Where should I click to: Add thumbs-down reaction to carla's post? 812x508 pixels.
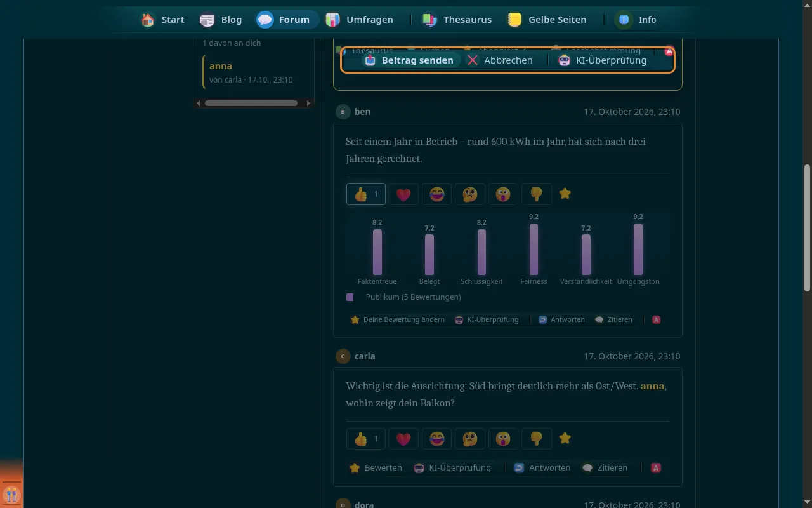pyautogui.click(x=536, y=439)
